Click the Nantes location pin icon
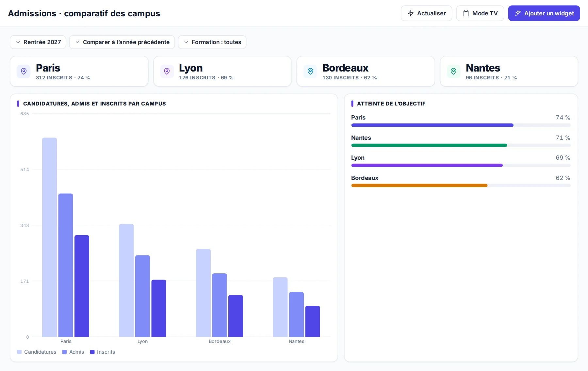Viewport: 588px width, 371px height. (453, 71)
